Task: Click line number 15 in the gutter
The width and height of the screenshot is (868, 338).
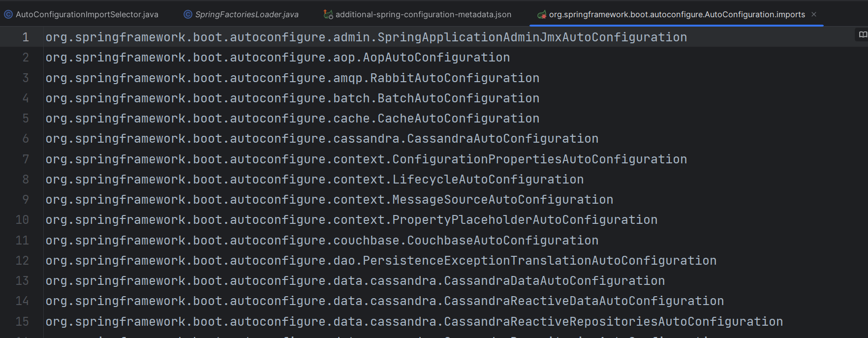Action: [x=22, y=322]
